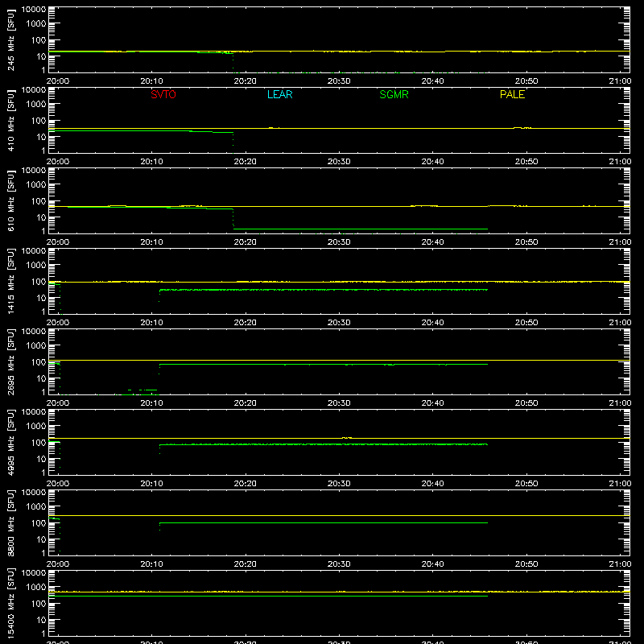The image size is (644, 644).
Task: Click the 20:20 time label under the 610 MHz plot
Action: (246, 242)
